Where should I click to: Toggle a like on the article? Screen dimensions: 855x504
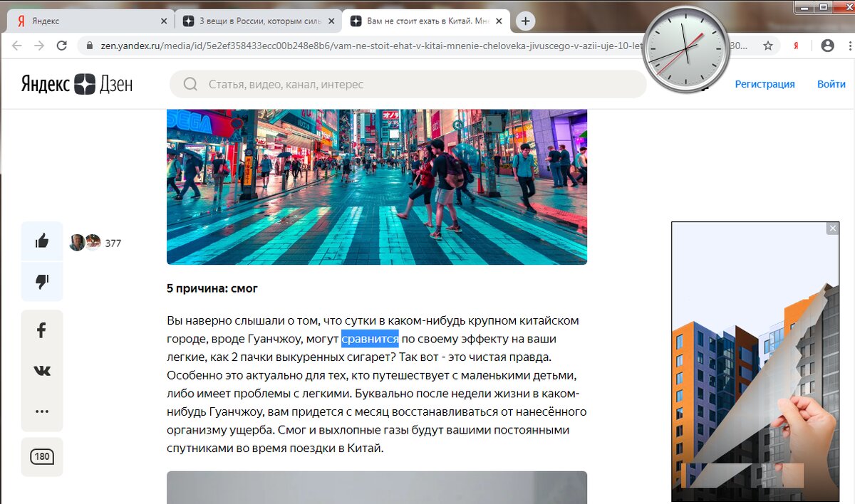[x=41, y=241]
